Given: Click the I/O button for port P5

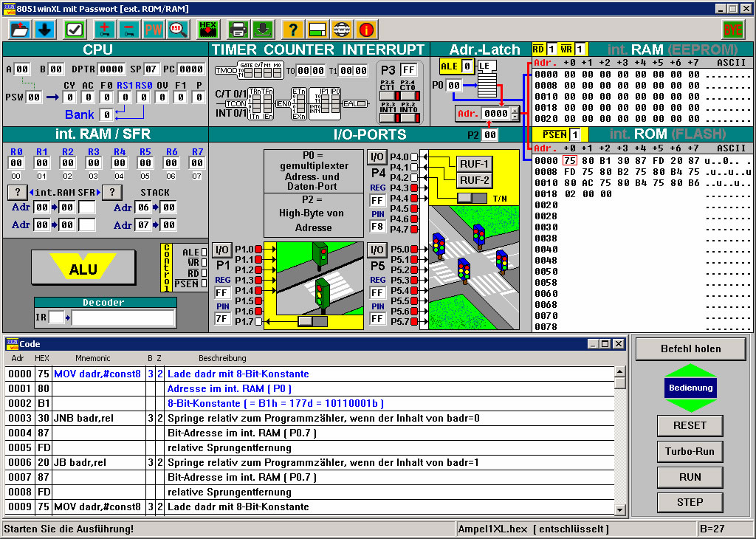Looking at the screenshot, I should tap(377, 250).
